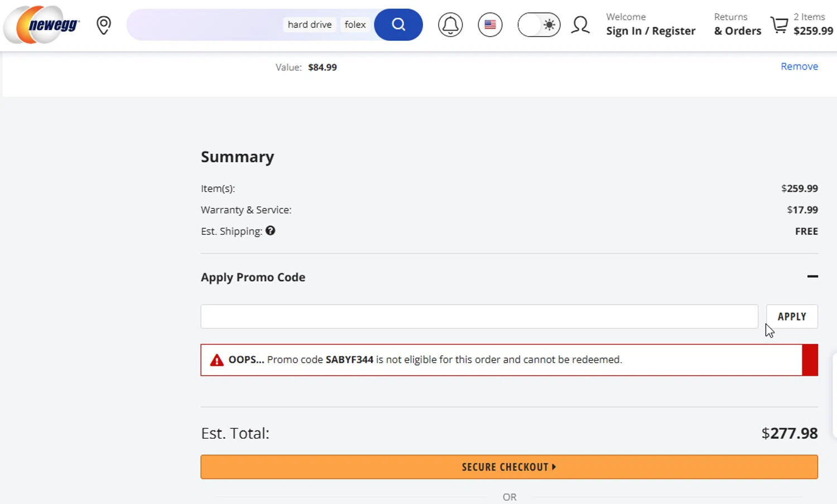Toggle the light/dark mode switch

pos(539,25)
